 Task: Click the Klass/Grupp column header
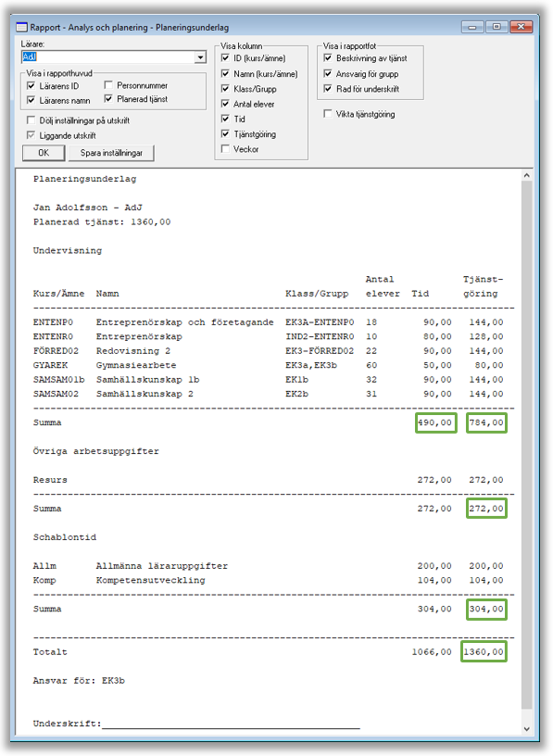(x=317, y=294)
